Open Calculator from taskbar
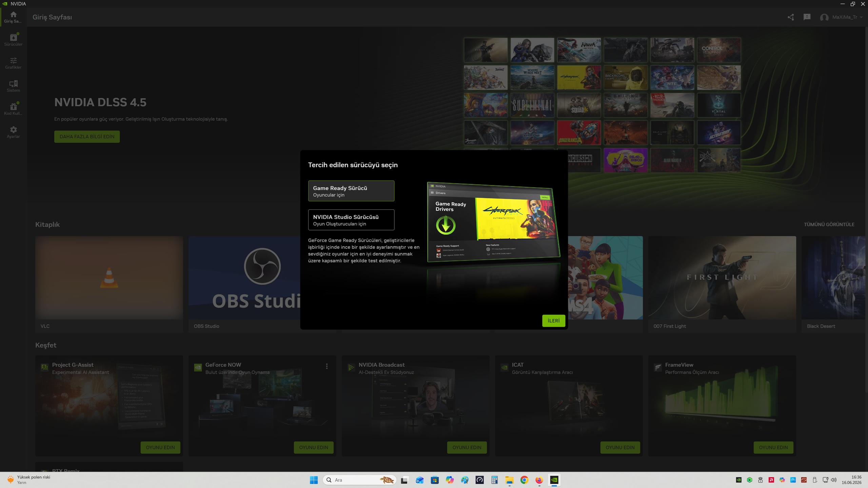The image size is (868, 488). 494,480
